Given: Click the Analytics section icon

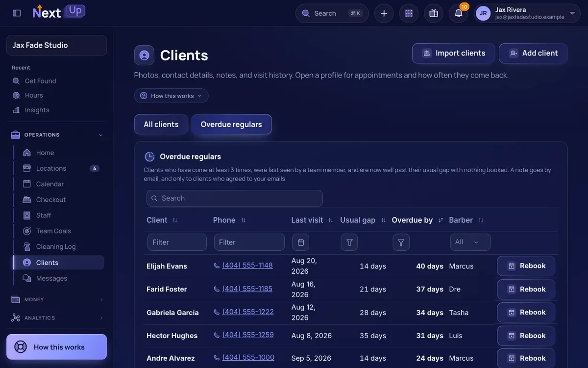Looking at the screenshot, I should pos(16,318).
